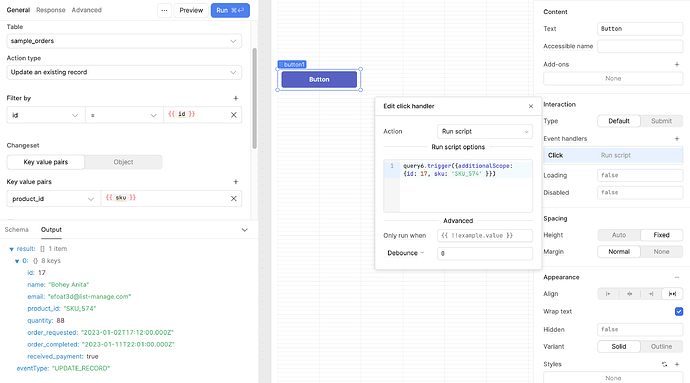Switch Changeset mode to Object

point(123,162)
